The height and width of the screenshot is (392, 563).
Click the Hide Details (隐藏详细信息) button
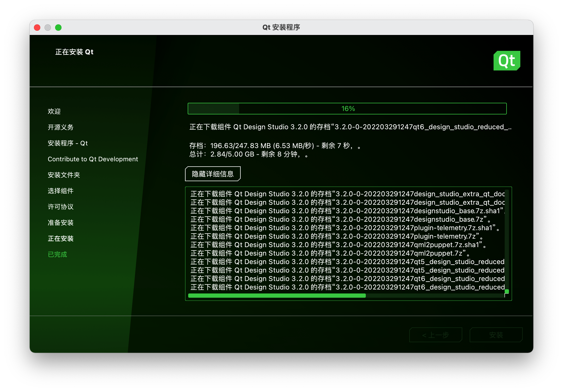[213, 174]
